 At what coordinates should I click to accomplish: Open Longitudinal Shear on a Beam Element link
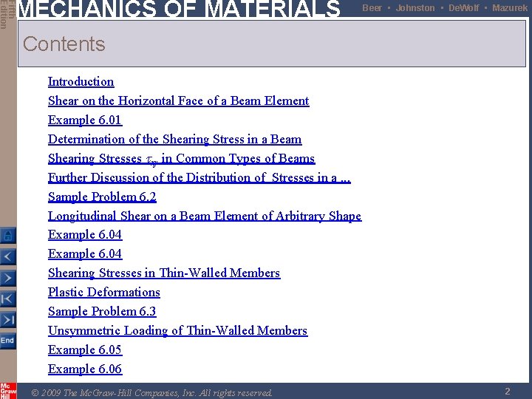[x=205, y=216]
